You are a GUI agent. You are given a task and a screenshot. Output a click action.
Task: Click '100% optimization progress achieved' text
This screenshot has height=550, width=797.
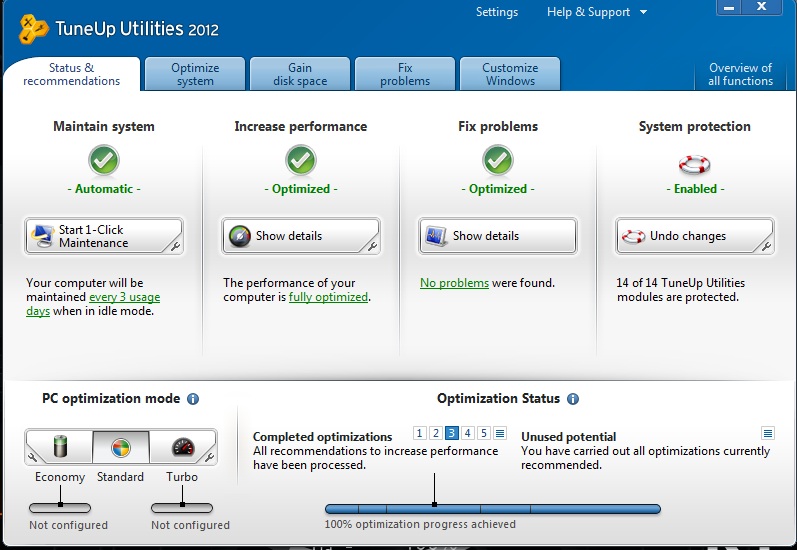coord(420,524)
